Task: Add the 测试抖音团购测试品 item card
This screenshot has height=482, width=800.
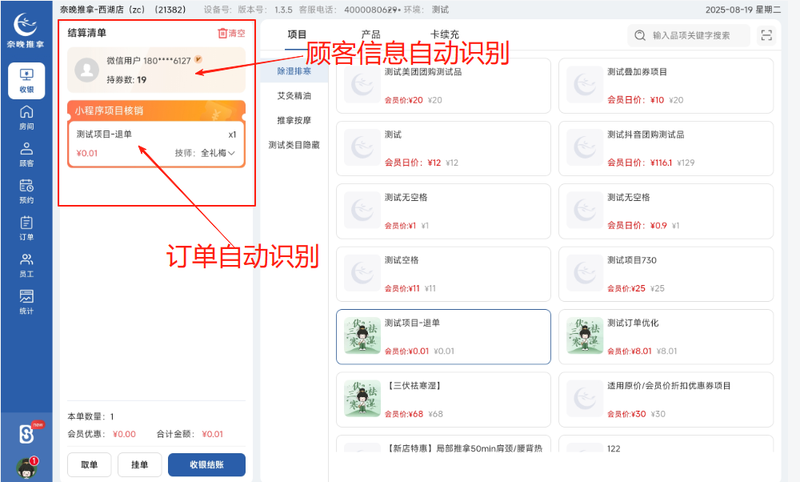Action: coord(666,148)
